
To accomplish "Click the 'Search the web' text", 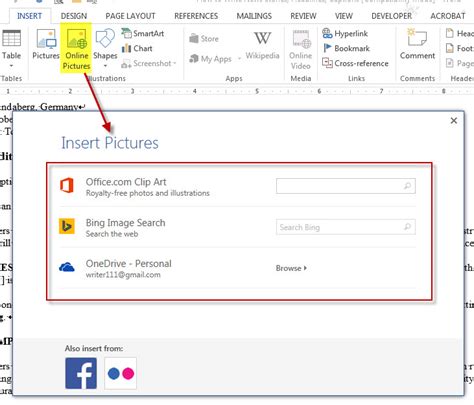I will coord(112,234).
